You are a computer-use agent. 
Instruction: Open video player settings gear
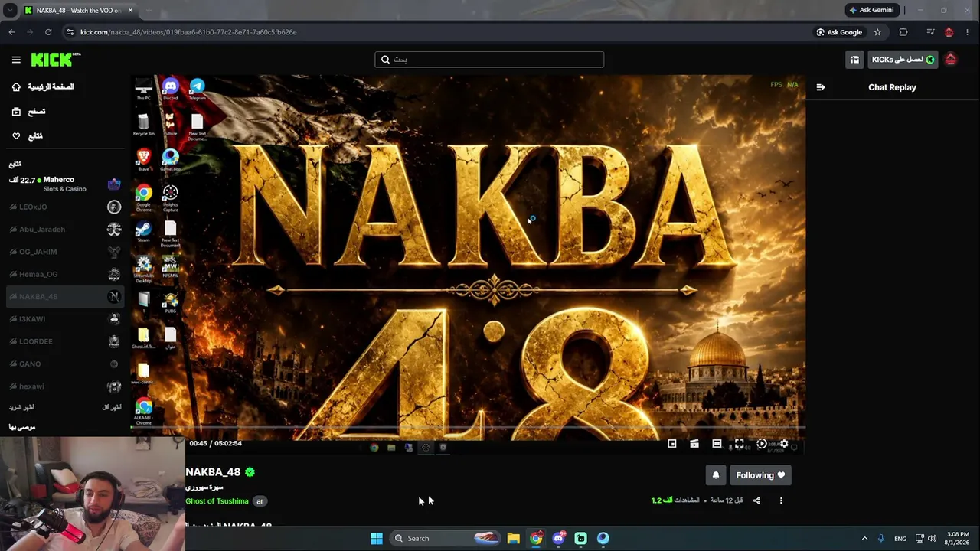click(x=784, y=444)
